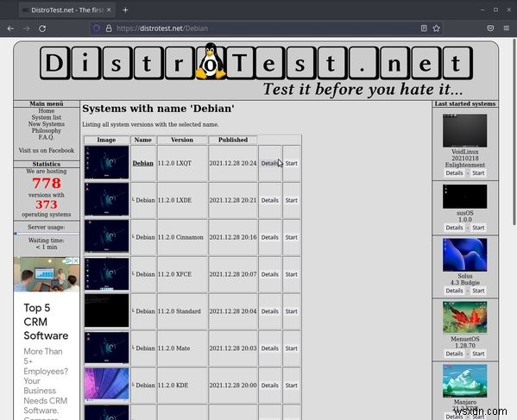The height and width of the screenshot is (420, 517).
Task: Open the AdChoices triangle icon
Action: click(69, 260)
